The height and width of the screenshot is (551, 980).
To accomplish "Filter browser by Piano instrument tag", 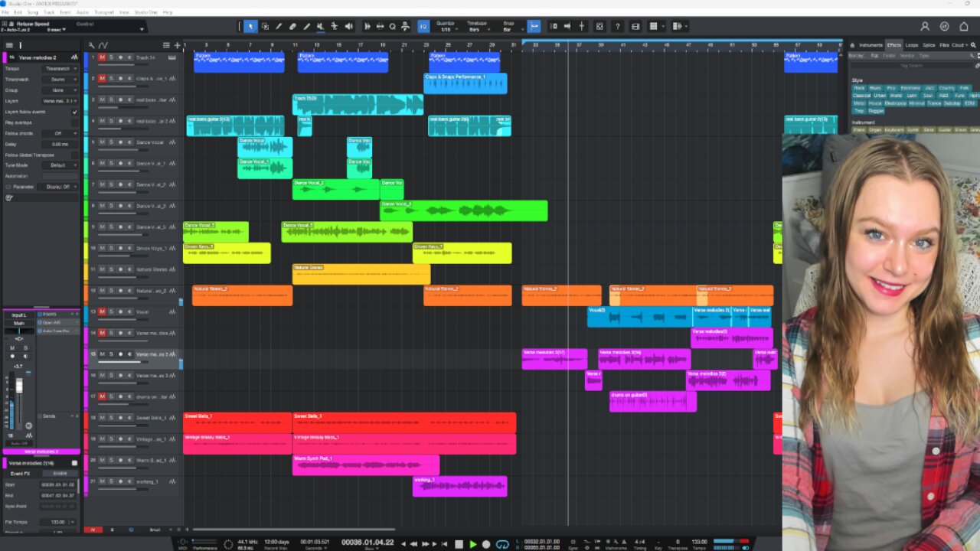I will (859, 130).
